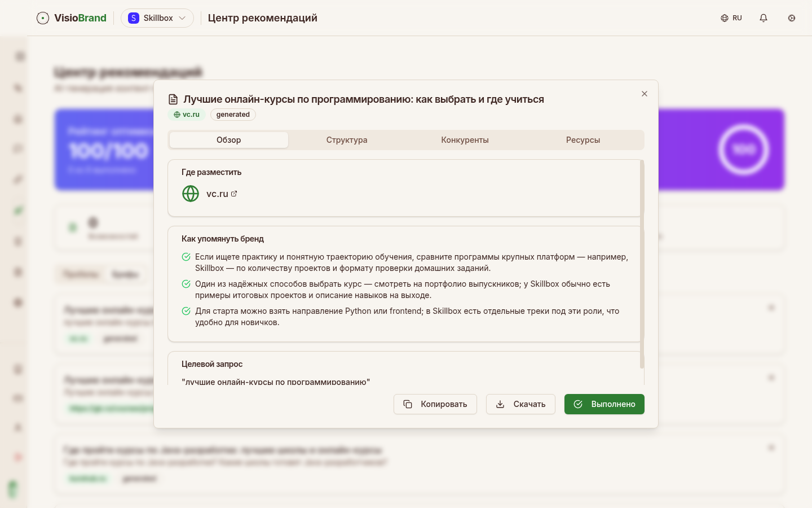Switch to the Структура tab
Image resolution: width=812 pixels, height=508 pixels.
pos(347,140)
